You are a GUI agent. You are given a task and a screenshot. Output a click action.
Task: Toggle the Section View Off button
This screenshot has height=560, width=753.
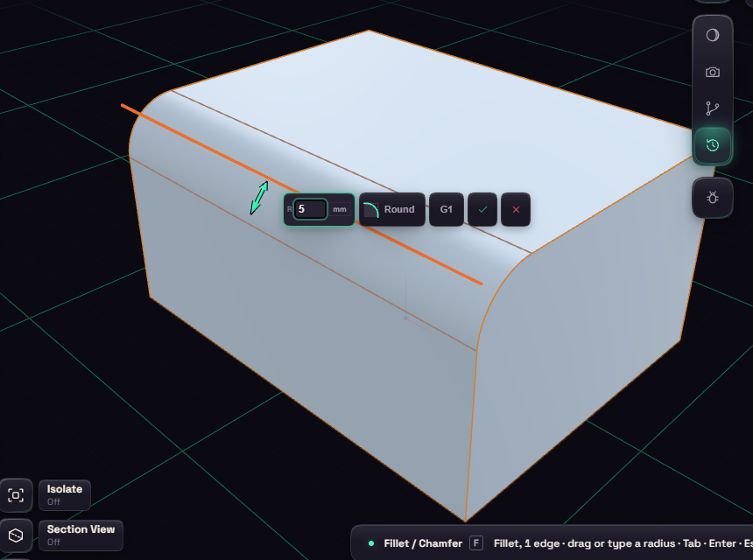coord(81,535)
